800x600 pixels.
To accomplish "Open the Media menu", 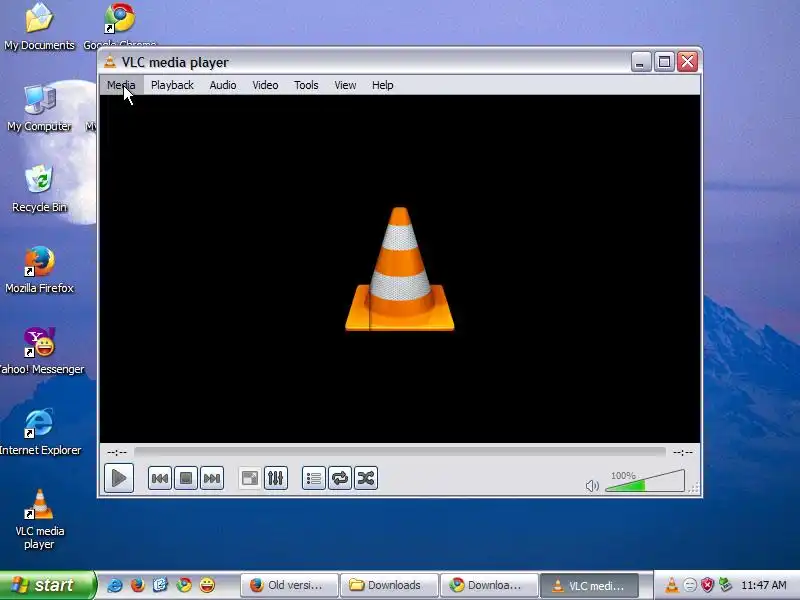I will point(121,85).
